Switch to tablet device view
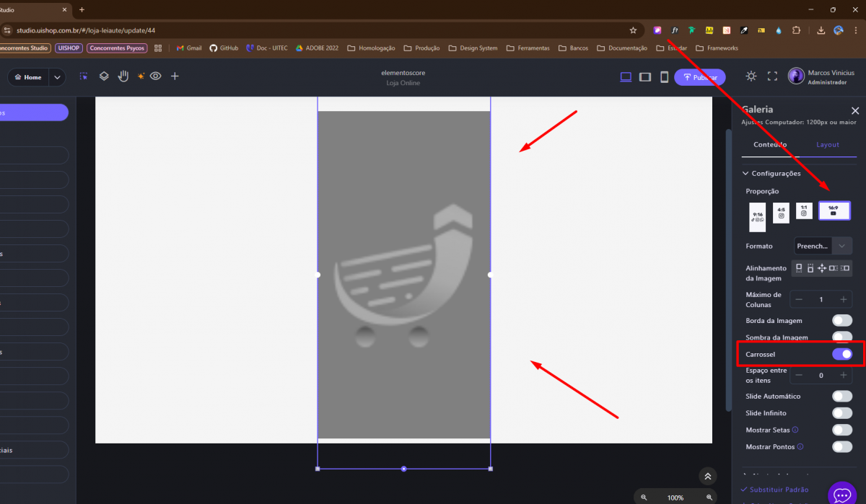This screenshot has height=504, width=866. pos(645,77)
